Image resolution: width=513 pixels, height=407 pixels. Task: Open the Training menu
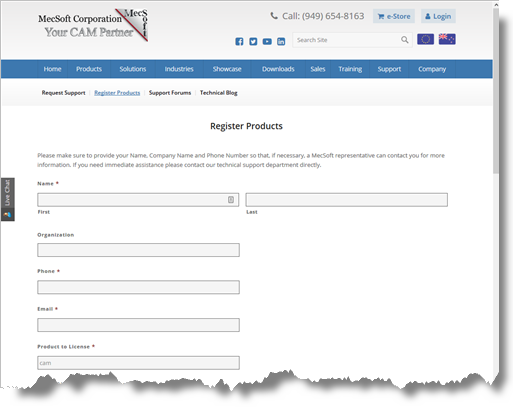(350, 69)
